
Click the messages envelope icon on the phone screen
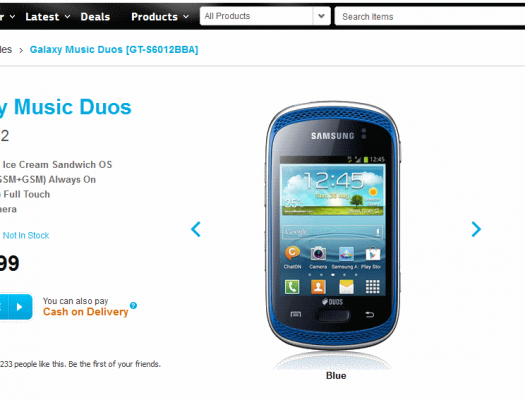pyautogui.click(x=346, y=287)
